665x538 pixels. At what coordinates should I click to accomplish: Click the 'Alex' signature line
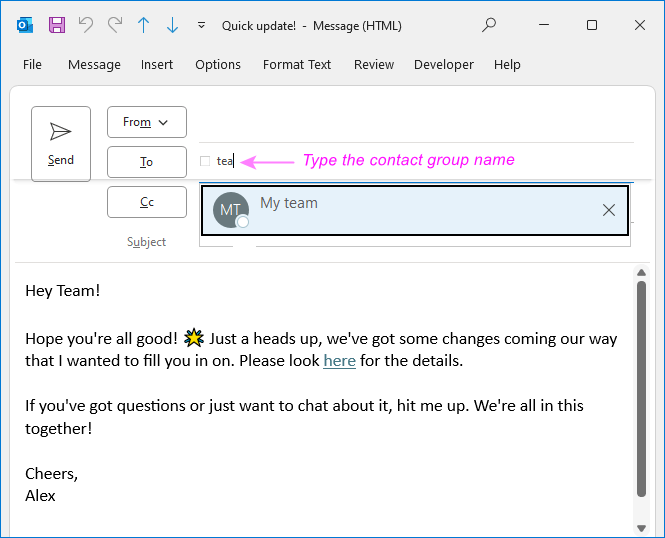coord(40,495)
